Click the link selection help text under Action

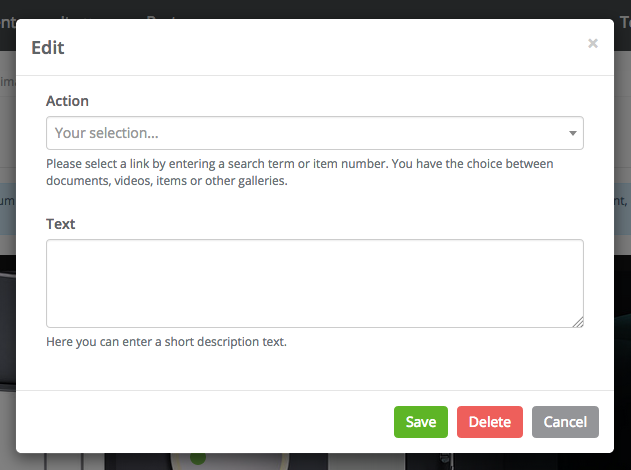pyautogui.click(x=300, y=172)
